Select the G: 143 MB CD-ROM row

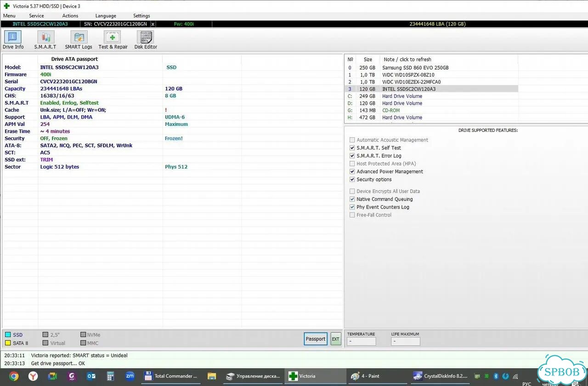tap(431, 110)
